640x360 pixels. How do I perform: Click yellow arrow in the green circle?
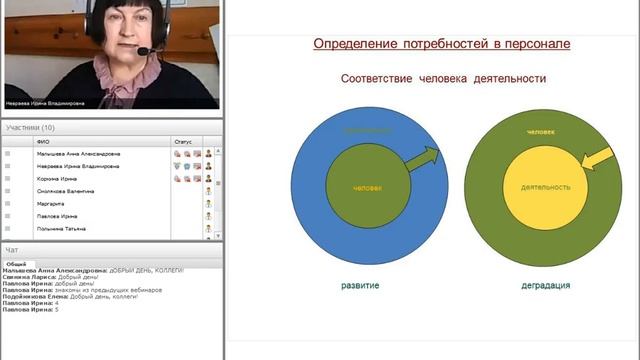point(597,159)
